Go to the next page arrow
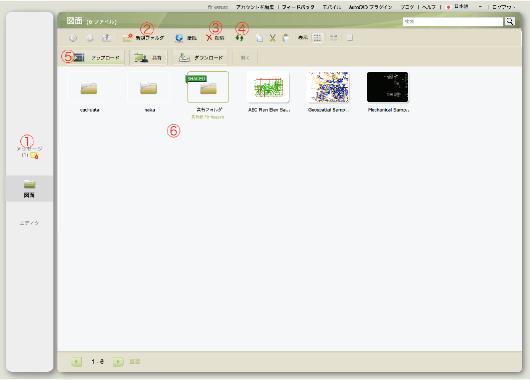The height and width of the screenshot is (380, 530). [118, 362]
